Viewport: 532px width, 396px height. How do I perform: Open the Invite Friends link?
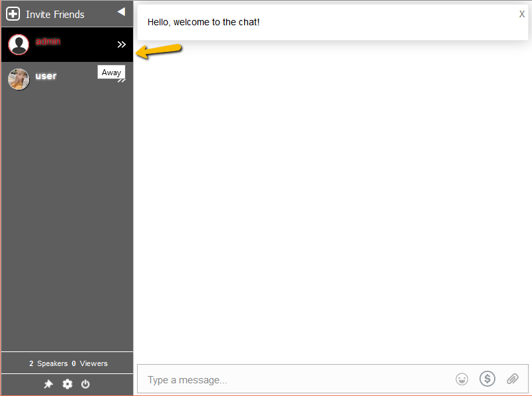coord(55,14)
